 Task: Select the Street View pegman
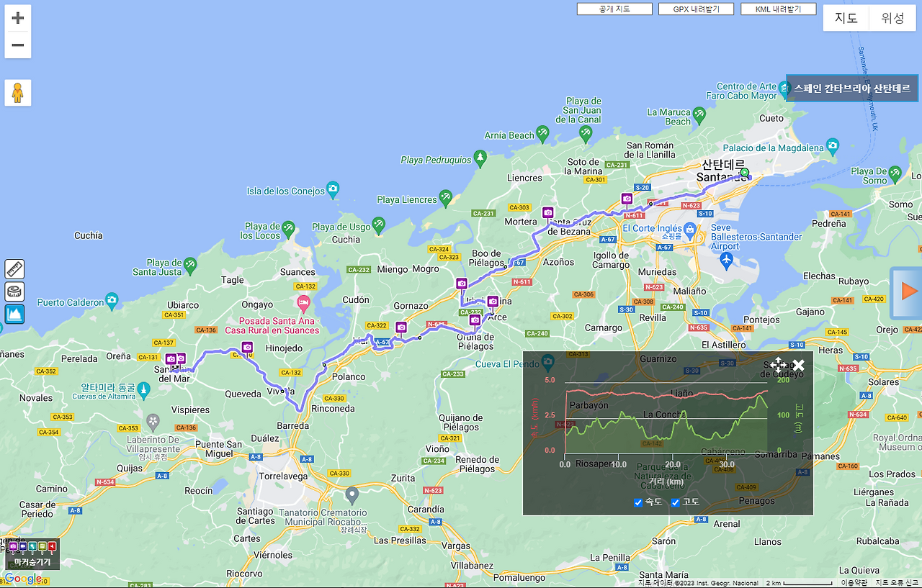(18, 93)
